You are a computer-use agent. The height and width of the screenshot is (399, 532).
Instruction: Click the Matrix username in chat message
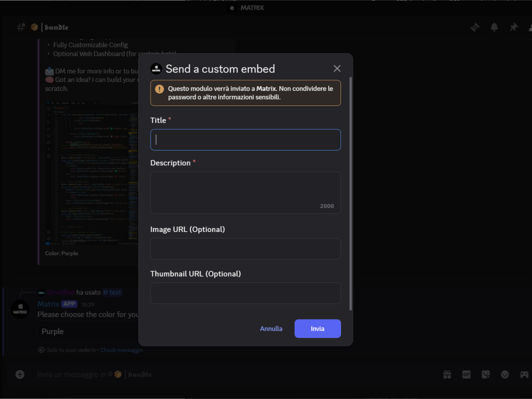tap(48, 304)
